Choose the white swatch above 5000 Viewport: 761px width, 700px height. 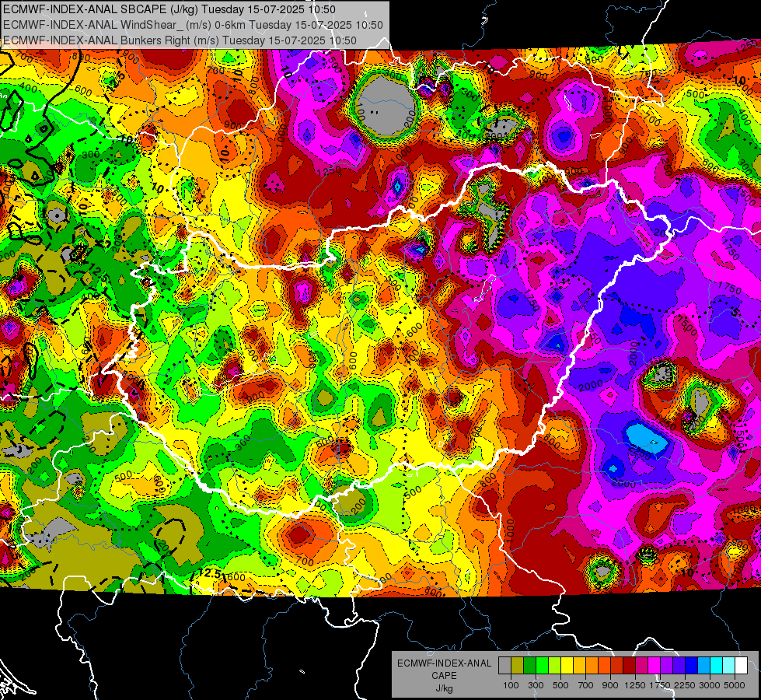tap(742, 666)
